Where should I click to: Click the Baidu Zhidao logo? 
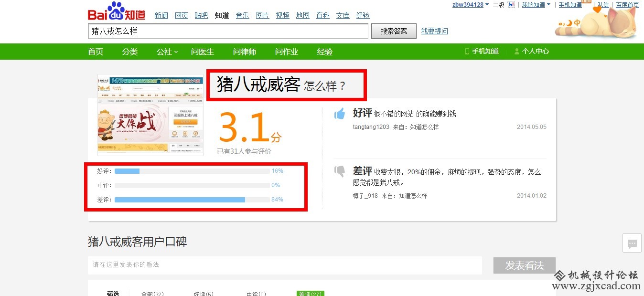click(117, 11)
